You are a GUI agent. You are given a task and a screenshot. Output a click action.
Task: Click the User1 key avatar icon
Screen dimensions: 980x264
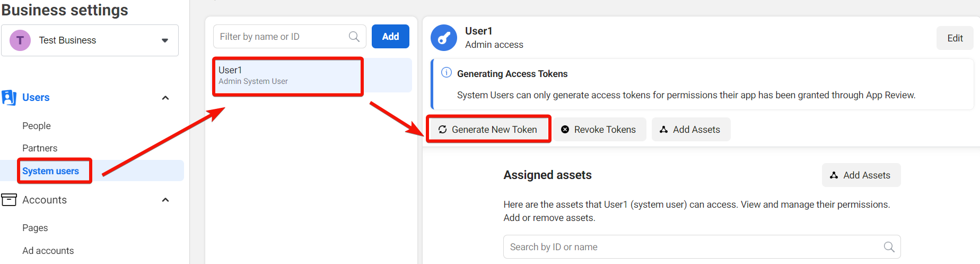tap(444, 38)
